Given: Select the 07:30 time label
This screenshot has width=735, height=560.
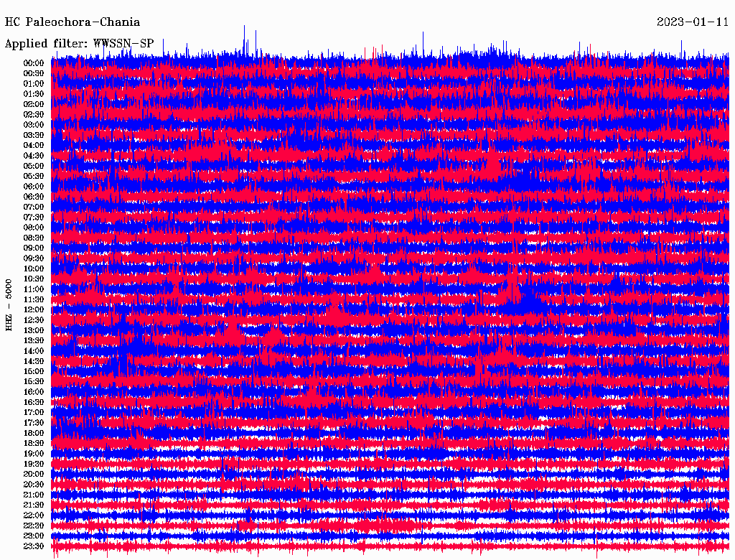Looking at the screenshot, I should [x=34, y=218].
